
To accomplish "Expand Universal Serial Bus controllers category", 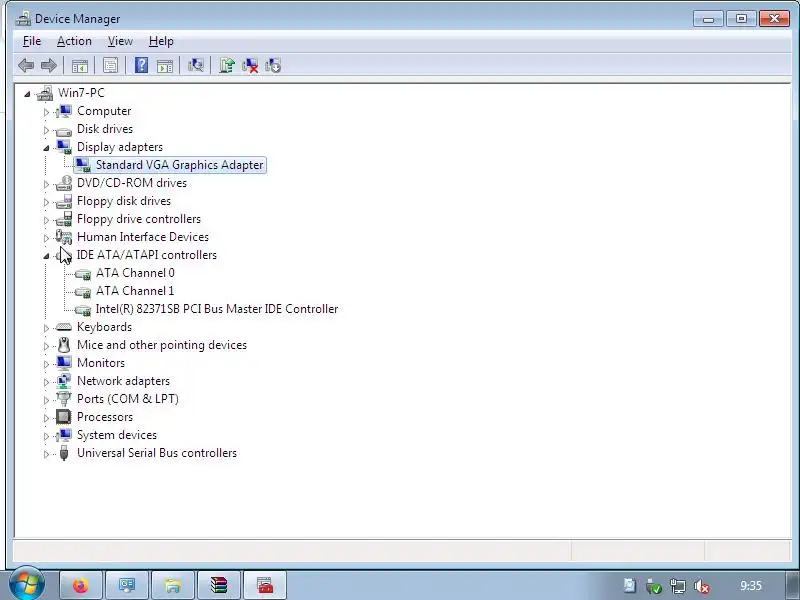I will point(46,454).
